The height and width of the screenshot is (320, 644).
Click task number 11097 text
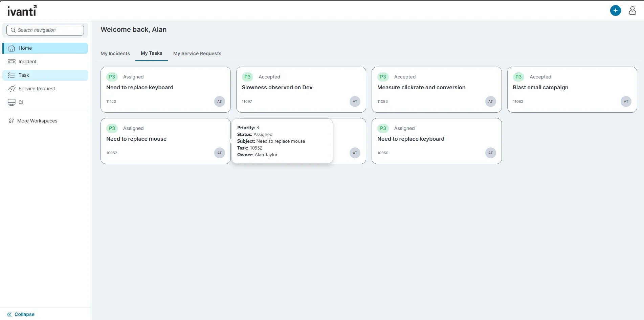click(247, 101)
